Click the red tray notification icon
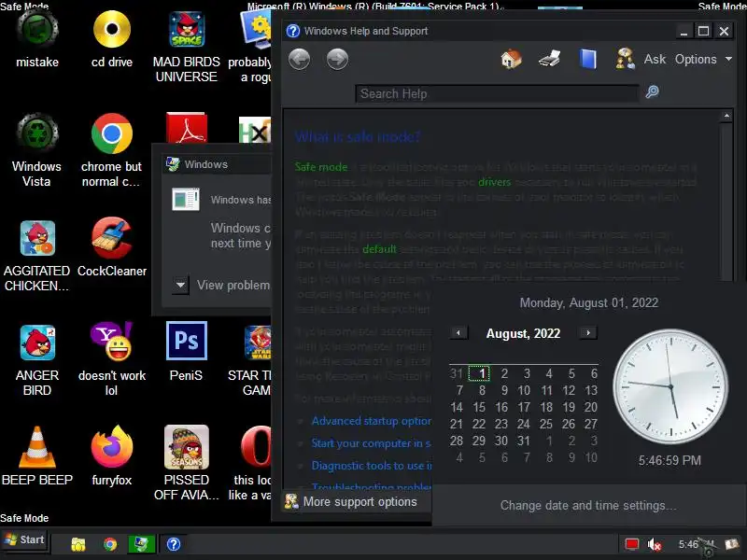Viewport: 747px width, 560px height. pyautogui.click(x=632, y=544)
